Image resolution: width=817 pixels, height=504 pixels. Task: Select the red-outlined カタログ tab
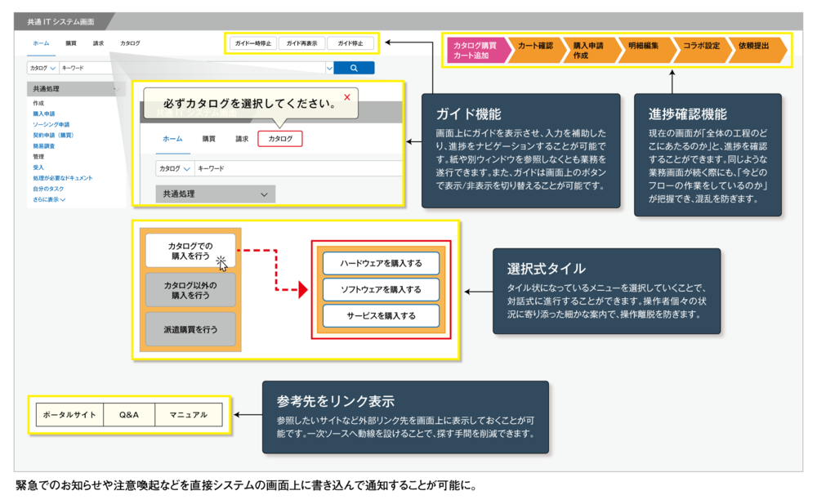tap(280, 139)
